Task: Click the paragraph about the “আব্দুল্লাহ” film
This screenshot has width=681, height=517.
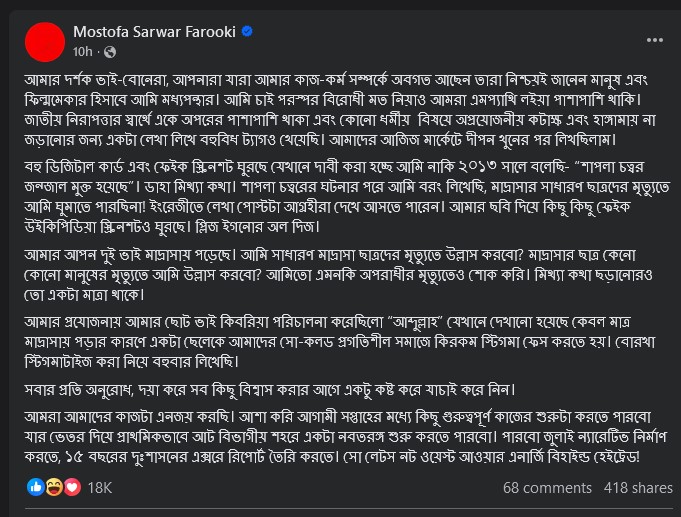Action: coord(340,342)
